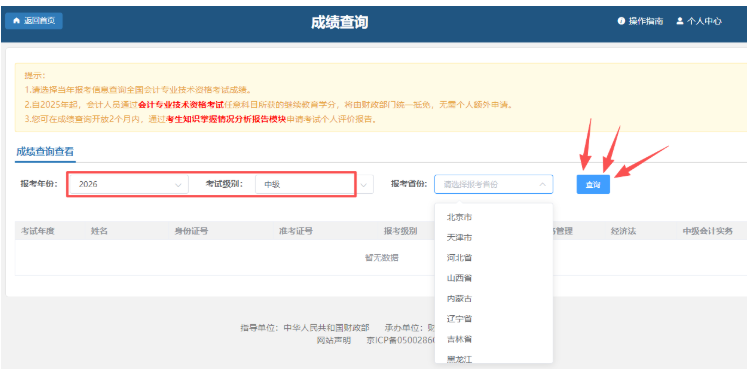Click the 考试年度 column header
The height and width of the screenshot is (380, 749).
[x=37, y=231]
